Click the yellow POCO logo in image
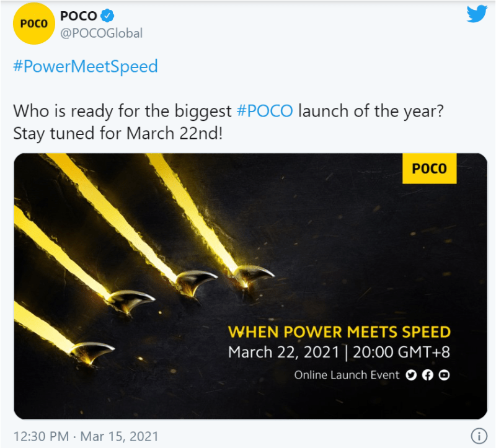Image resolution: width=496 pixels, height=448 pixels. point(429,169)
